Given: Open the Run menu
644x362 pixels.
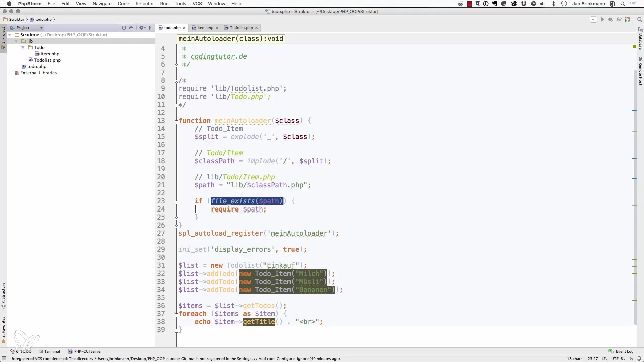Looking at the screenshot, I should (164, 4).
